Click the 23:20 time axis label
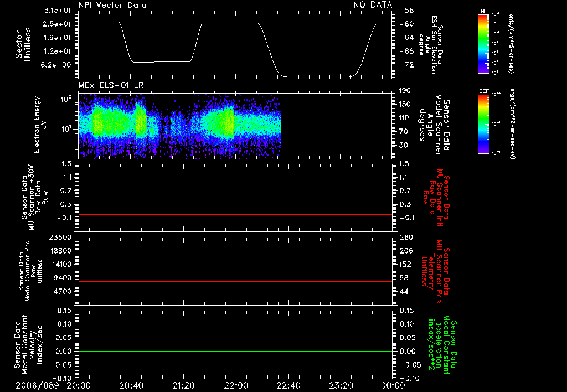The image size is (567, 392). click(341, 386)
